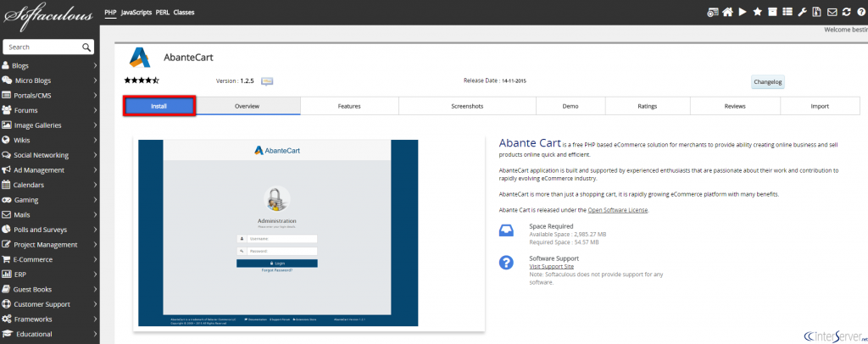The height and width of the screenshot is (344, 868).
Task: Click the Mails envelope icon in sidebar
Action: (6, 214)
